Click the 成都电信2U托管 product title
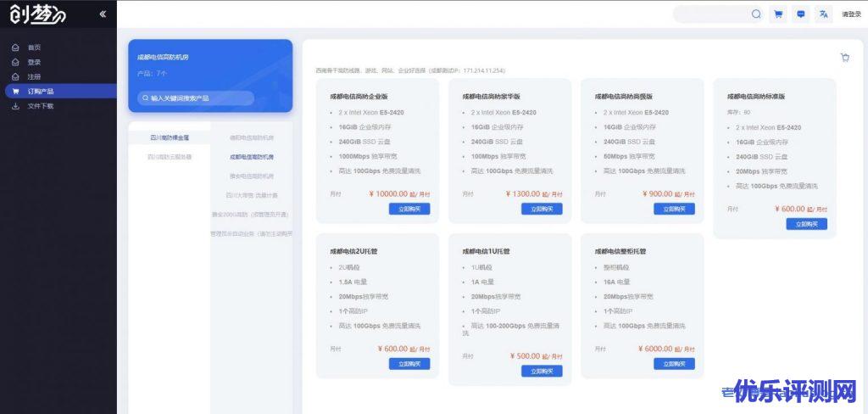Screen dimensions: 868x414 click(x=353, y=252)
